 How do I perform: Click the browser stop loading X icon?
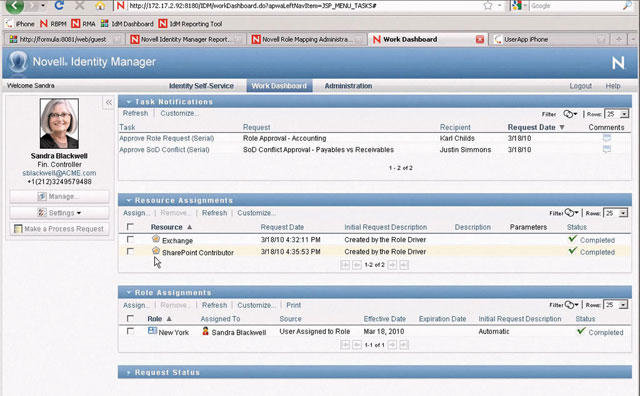coord(80,6)
